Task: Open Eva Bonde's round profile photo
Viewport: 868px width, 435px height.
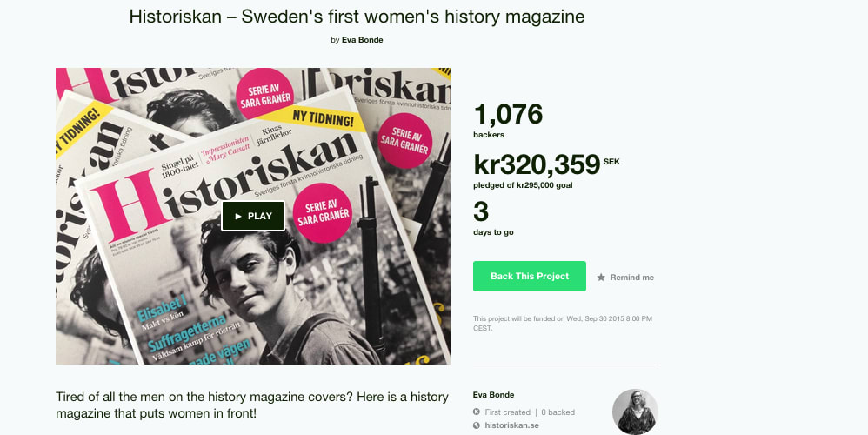Action: pos(635,412)
